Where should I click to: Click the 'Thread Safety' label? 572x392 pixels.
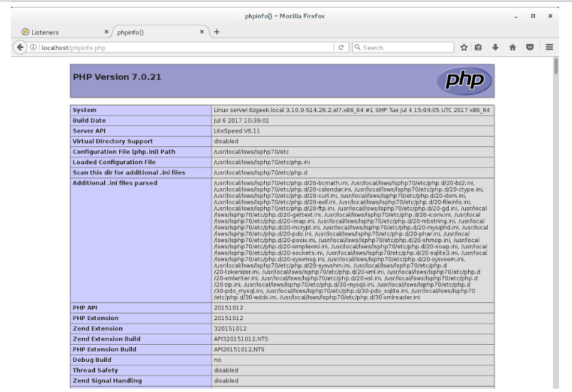[95, 370]
